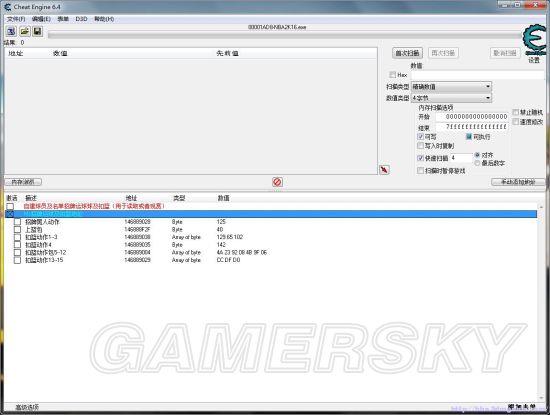
Task: Open the 文件(F) menu
Action: (16, 19)
